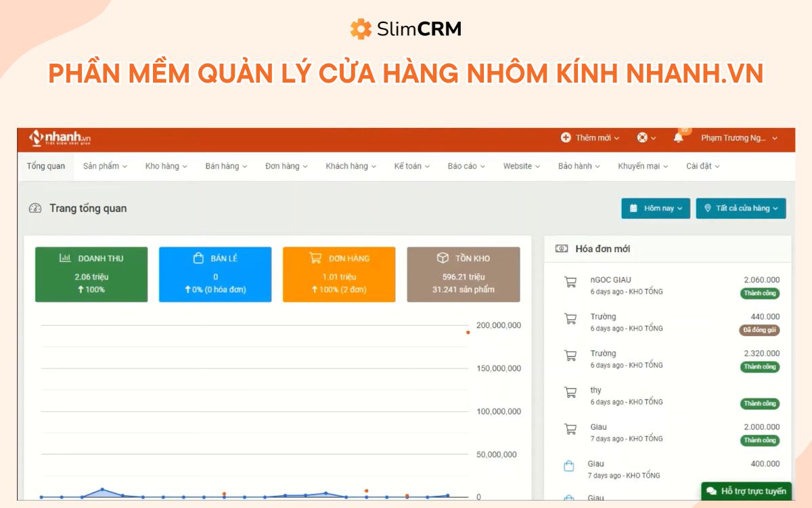Click the chart icon on the DOANH THU card

(65, 258)
